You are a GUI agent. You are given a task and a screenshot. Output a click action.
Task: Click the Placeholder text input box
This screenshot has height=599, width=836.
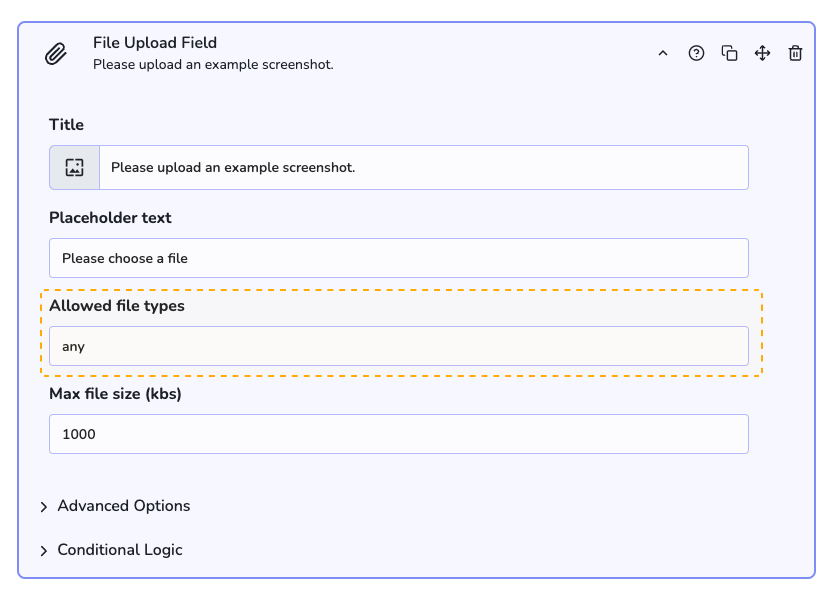pyautogui.click(x=398, y=258)
